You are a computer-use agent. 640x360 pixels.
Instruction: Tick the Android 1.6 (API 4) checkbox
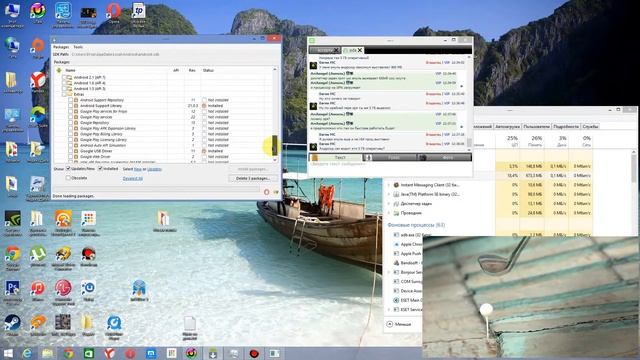[64, 83]
